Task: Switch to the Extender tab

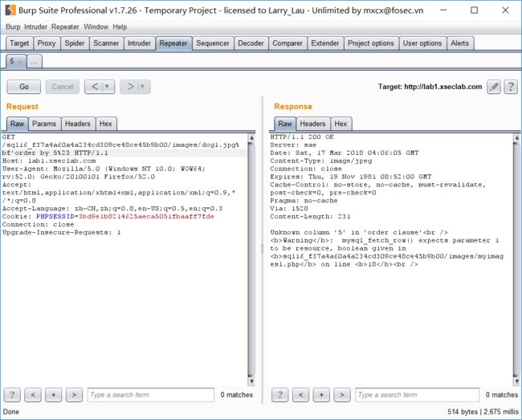Action: pos(325,43)
